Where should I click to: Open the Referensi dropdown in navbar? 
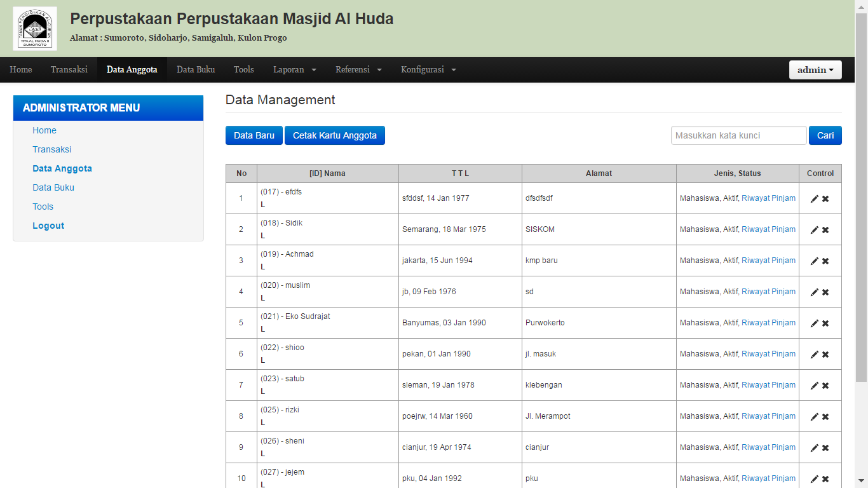pos(358,70)
